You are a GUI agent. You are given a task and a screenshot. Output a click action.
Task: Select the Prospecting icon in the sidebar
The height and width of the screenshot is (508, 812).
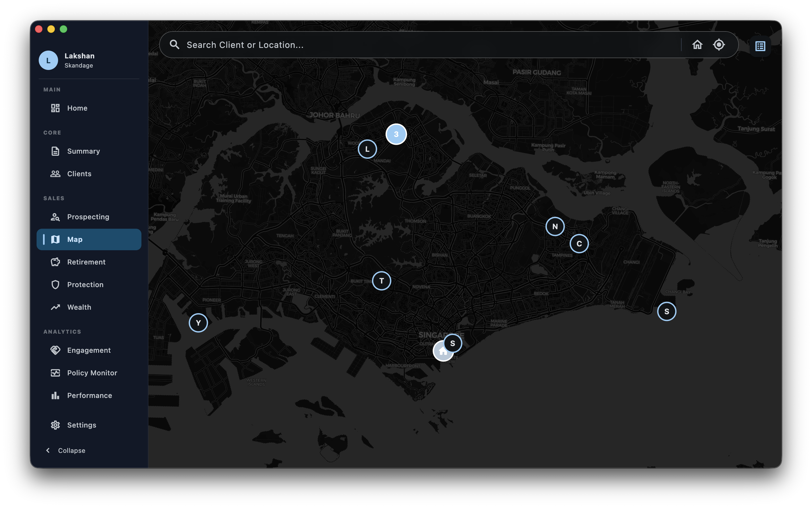point(56,217)
